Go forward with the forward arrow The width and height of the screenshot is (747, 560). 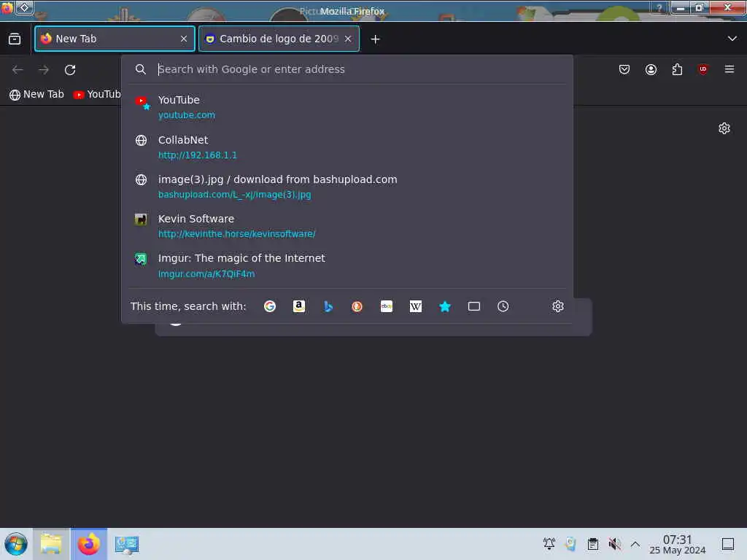[x=44, y=70]
